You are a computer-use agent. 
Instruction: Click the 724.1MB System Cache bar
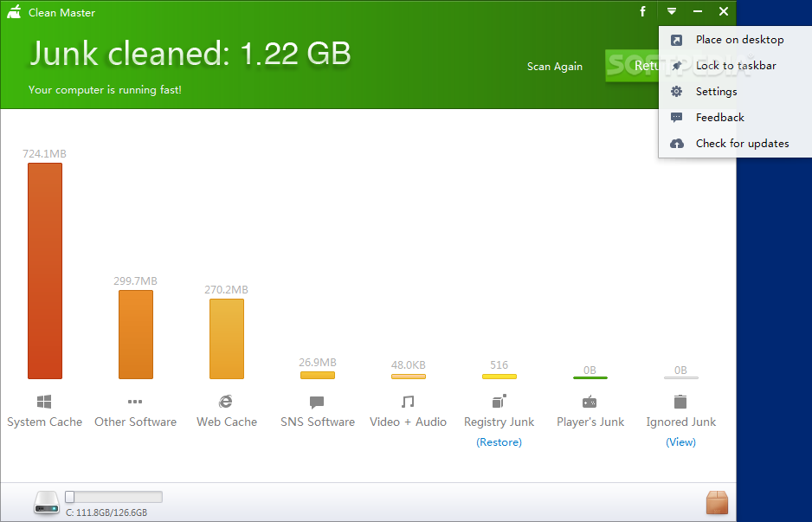click(x=45, y=271)
